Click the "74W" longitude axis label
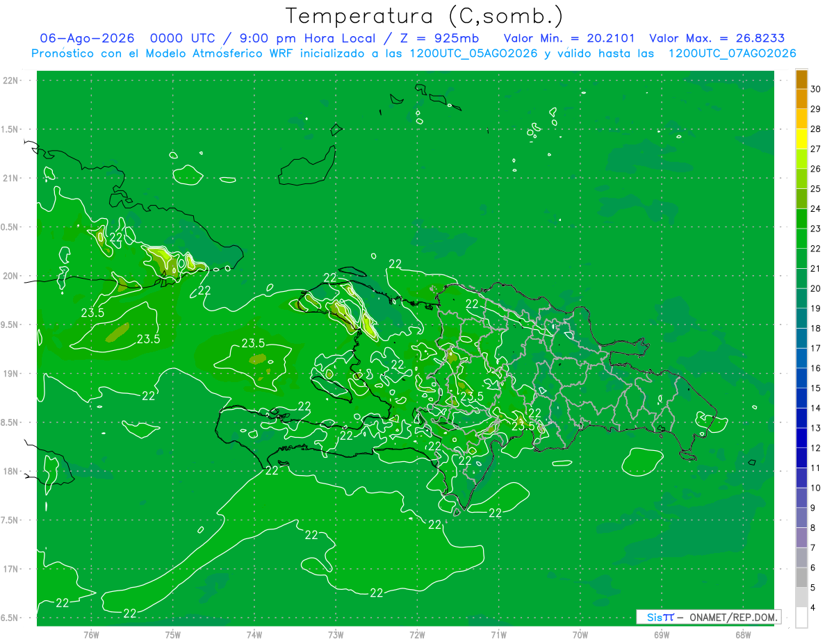Screen dimensions: 834x644 [x=254, y=635]
